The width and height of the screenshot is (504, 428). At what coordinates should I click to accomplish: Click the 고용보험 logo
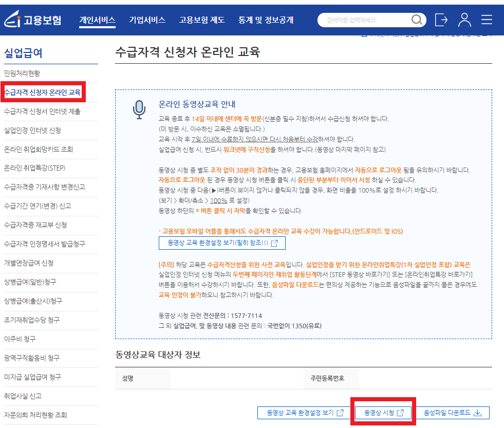32,20
